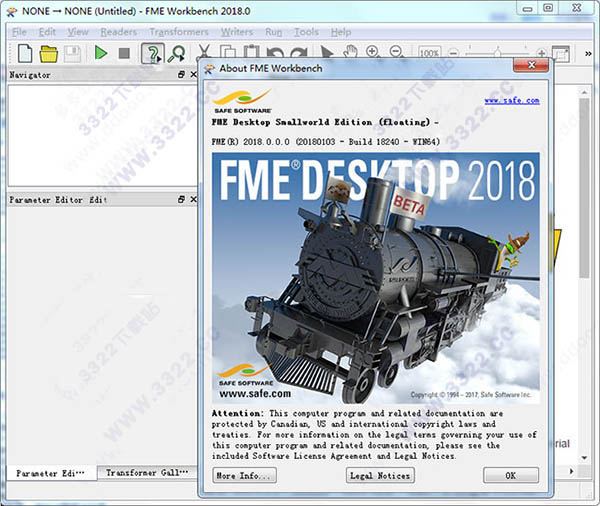
Task: Click the scissors cut icon
Action: coord(204,52)
